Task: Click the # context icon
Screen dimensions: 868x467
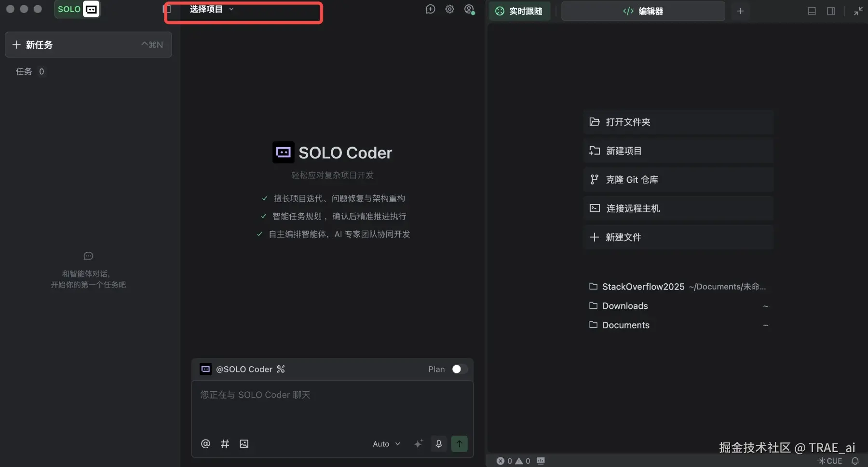Action: point(225,444)
